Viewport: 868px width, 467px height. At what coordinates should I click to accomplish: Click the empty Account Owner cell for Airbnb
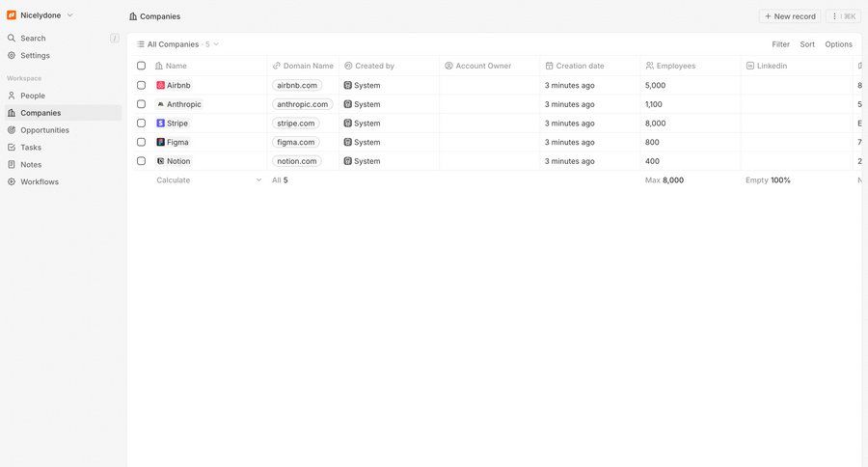tap(489, 85)
